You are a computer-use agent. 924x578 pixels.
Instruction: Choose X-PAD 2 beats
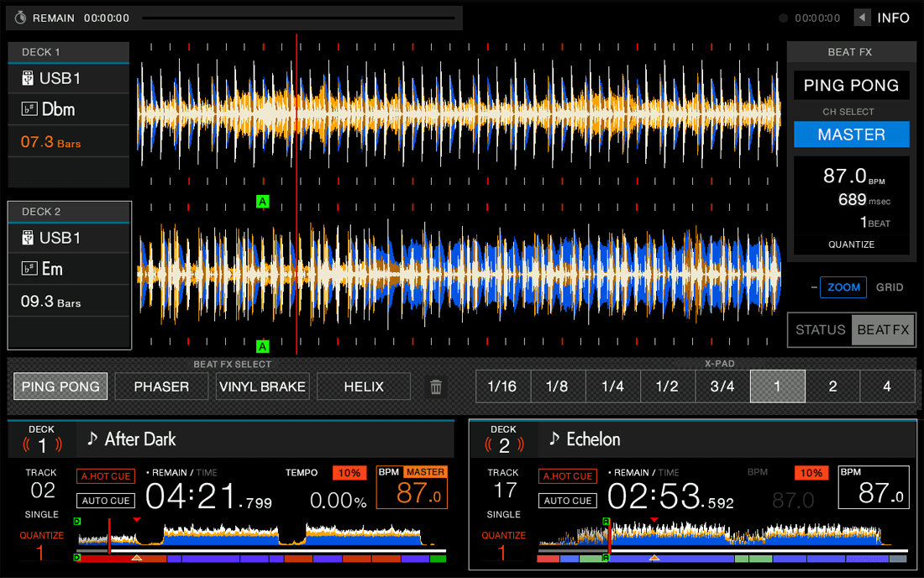[832, 386]
